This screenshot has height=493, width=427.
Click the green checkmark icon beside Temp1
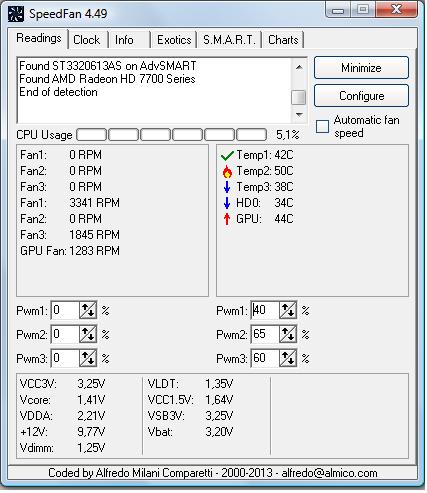pos(227,155)
